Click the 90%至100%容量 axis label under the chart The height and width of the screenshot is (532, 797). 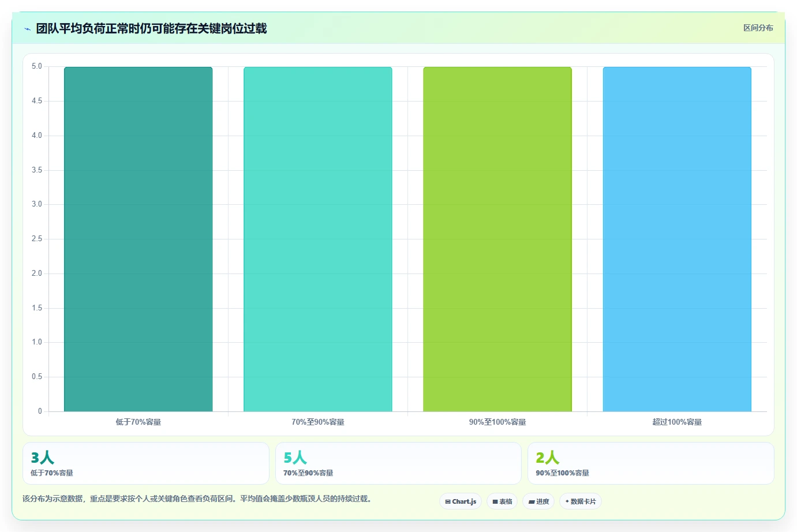tap(497, 422)
